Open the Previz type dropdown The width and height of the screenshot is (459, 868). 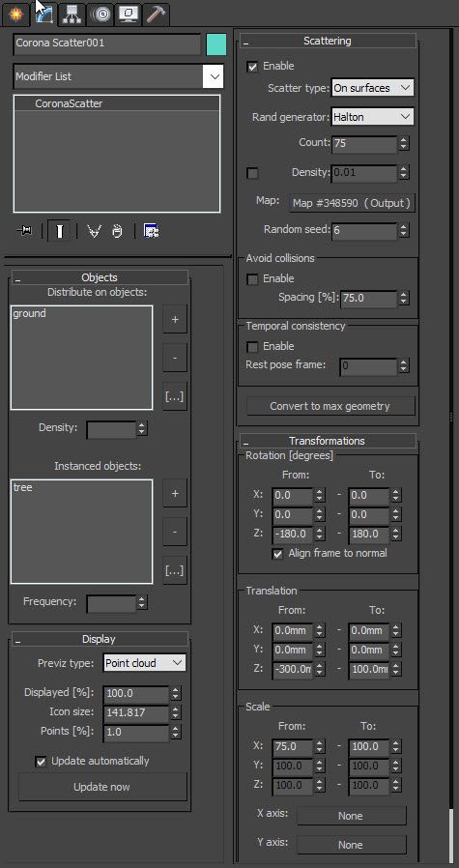(x=145, y=663)
